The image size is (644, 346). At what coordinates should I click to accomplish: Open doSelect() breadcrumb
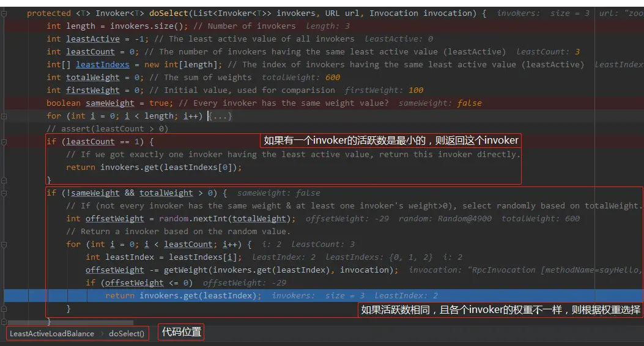[x=127, y=334]
